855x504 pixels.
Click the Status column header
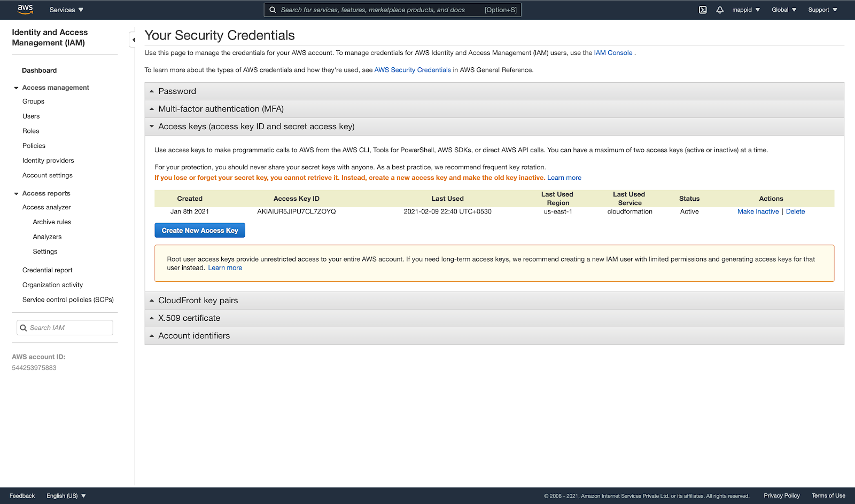[x=689, y=199]
